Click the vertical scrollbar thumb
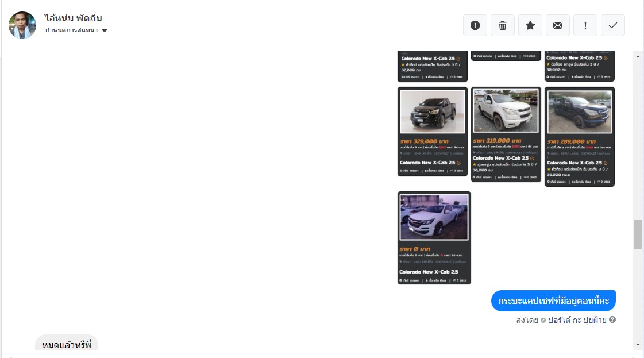This screenshot has height=358, width=644. pyautogui.click(x=638, y=234)
